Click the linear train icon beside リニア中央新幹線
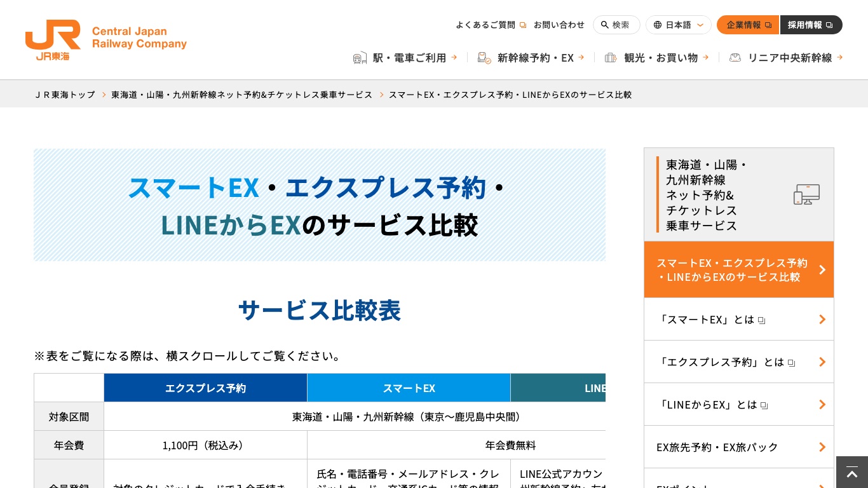The height and width of the screenshot is (488, 868). click(x=735, y=58)
